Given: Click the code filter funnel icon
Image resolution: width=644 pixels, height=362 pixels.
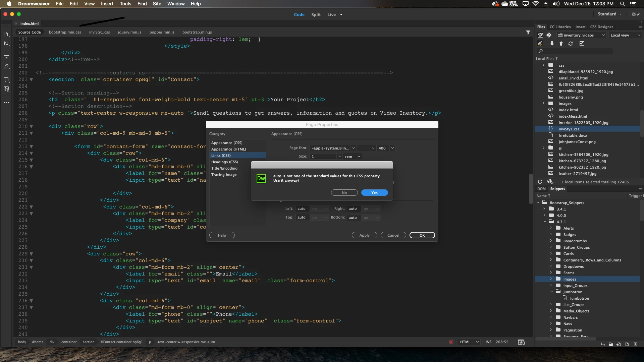Looking at the screenshot, I should click(528, 33).
